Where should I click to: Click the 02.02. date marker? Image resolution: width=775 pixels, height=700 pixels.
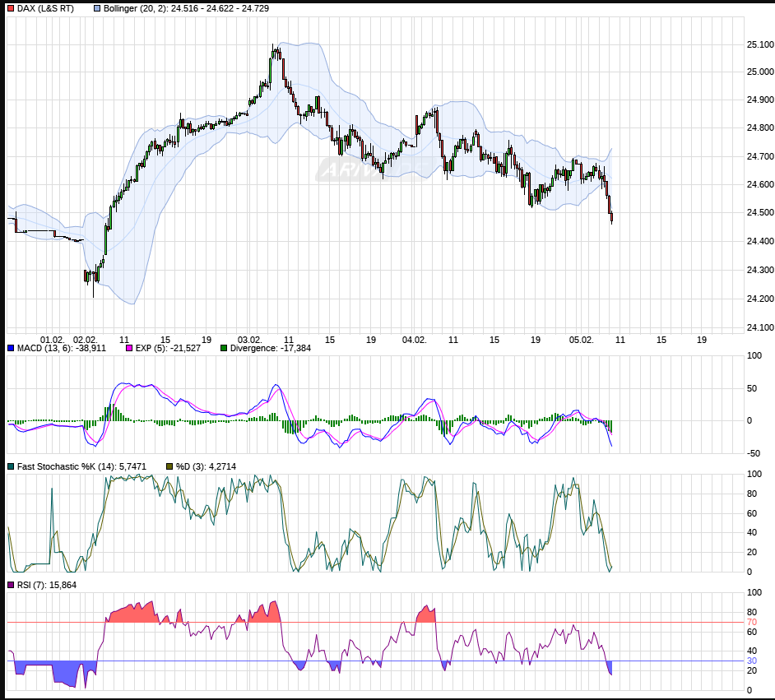(x=86, y=339)
